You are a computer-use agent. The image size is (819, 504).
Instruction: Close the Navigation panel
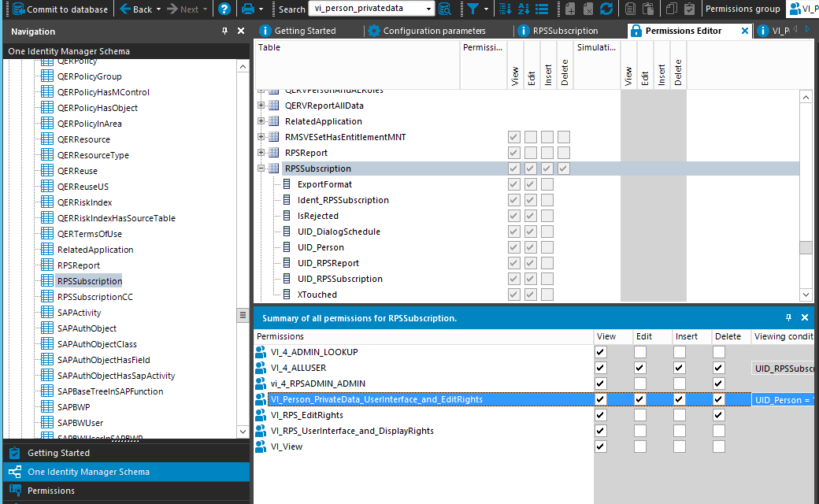[241, 31]
